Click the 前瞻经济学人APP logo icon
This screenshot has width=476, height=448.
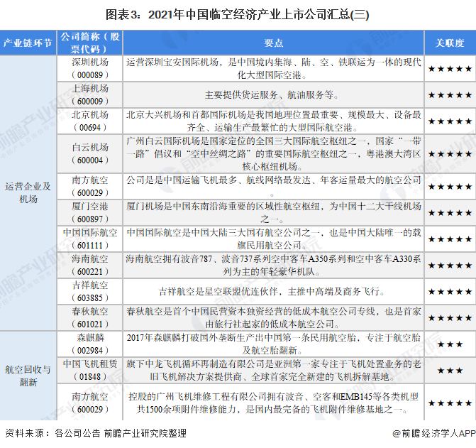tap(395, 434)
